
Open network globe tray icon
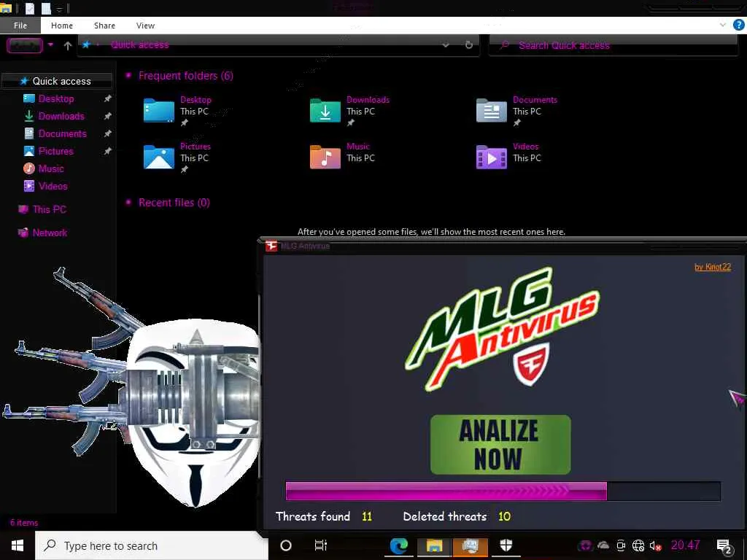pos(638,545)
